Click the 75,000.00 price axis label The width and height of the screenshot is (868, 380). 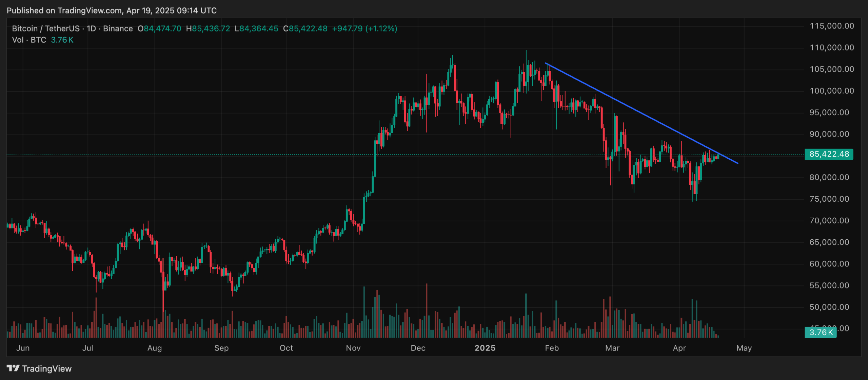pos(829,199)
